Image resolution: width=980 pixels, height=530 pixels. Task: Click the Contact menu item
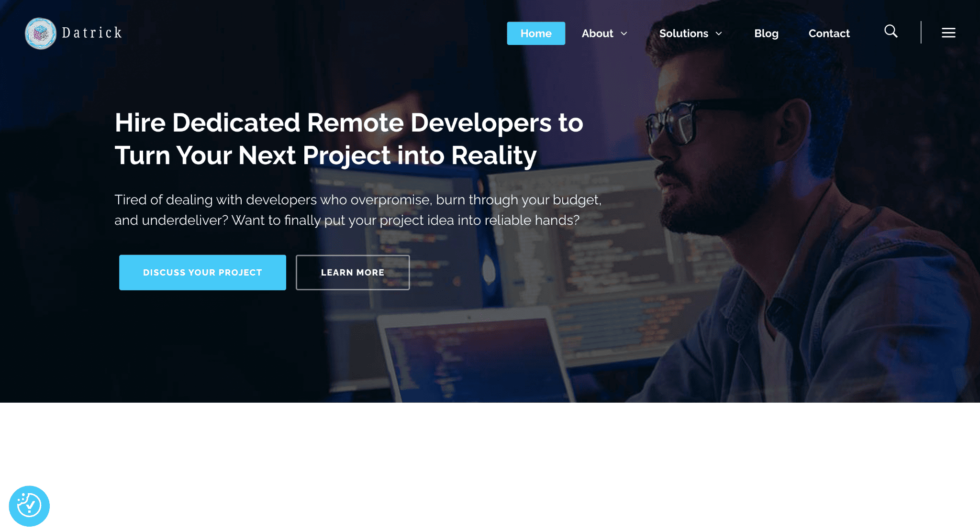tap(828, 33)
